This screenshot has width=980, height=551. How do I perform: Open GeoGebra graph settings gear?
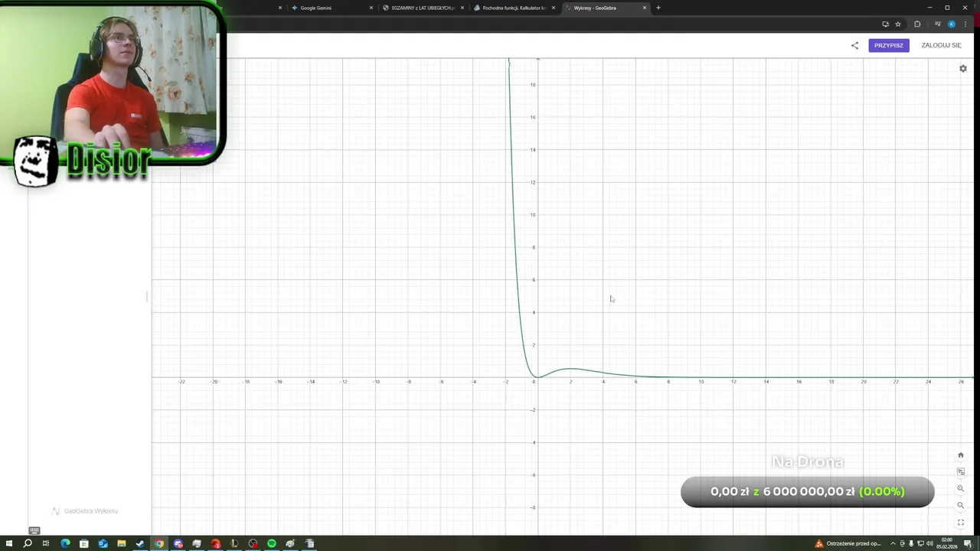(963, 69)
